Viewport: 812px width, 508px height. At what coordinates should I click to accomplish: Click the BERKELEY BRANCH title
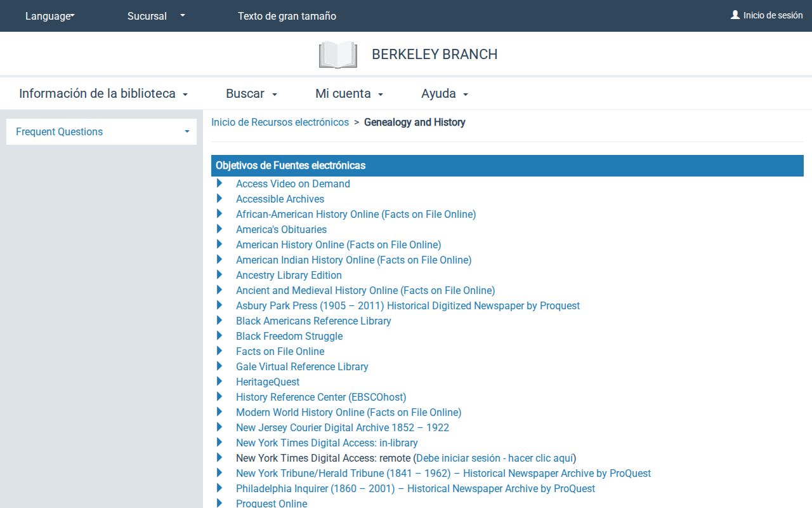pos(435,55)
